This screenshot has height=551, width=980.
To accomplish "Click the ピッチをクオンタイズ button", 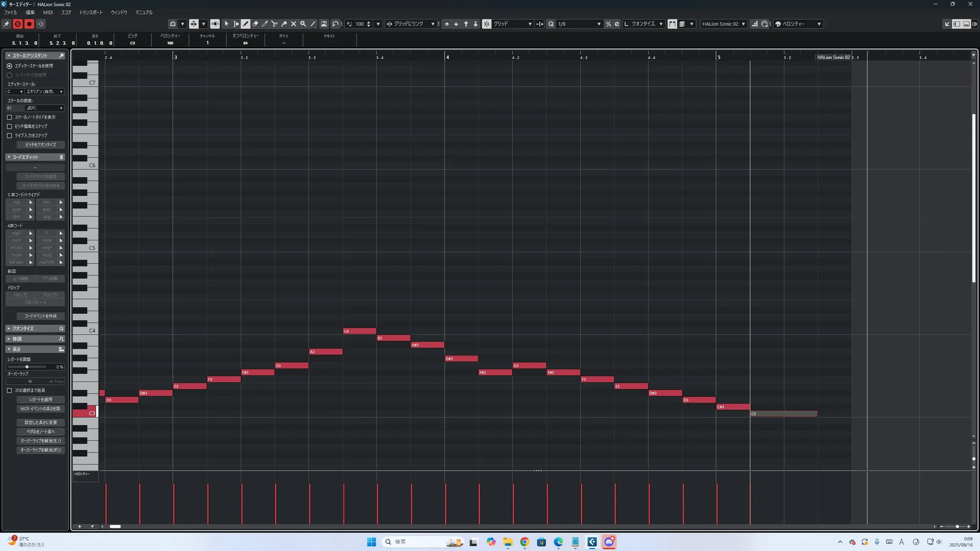I will (41, 145).
